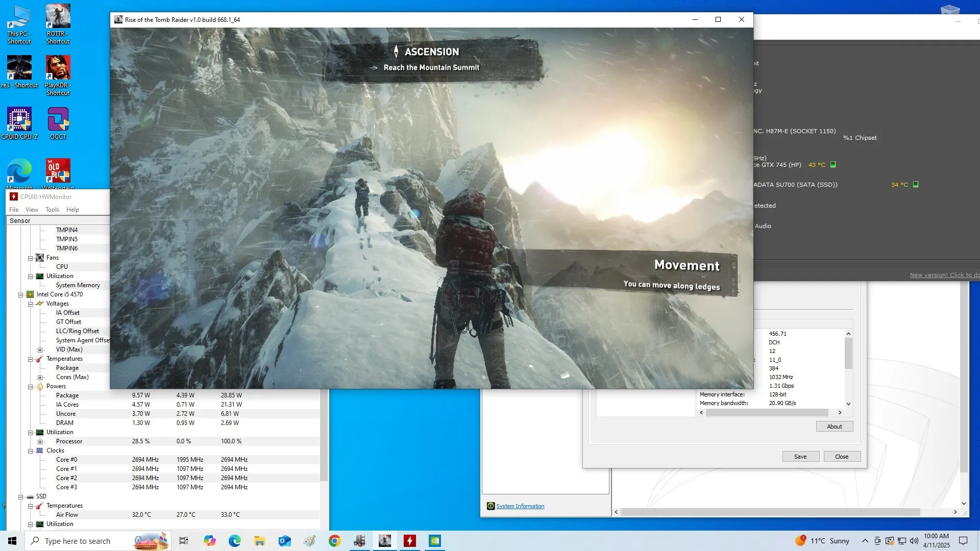Click the Voltages lightning icon under Intel Core
This screenshot has height=551, width=980.
coord(40,304)
